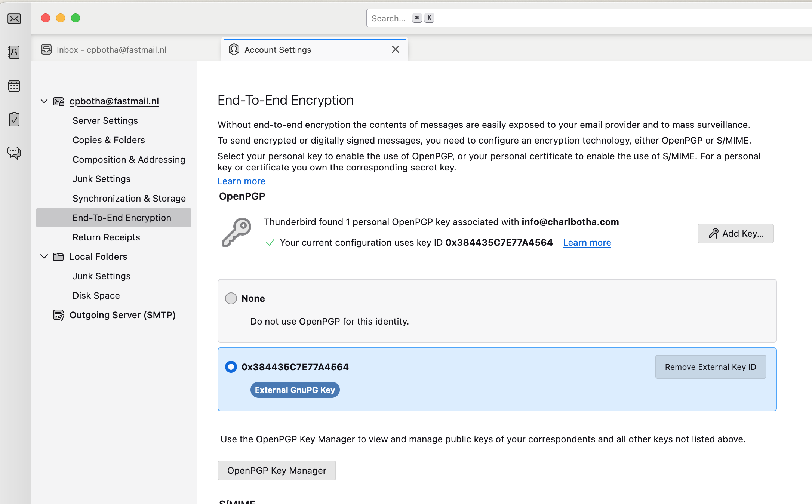The height and width of the screenshot is (504, 812).
Task: Open the Calendar space icon
Action: click(14, 86)
